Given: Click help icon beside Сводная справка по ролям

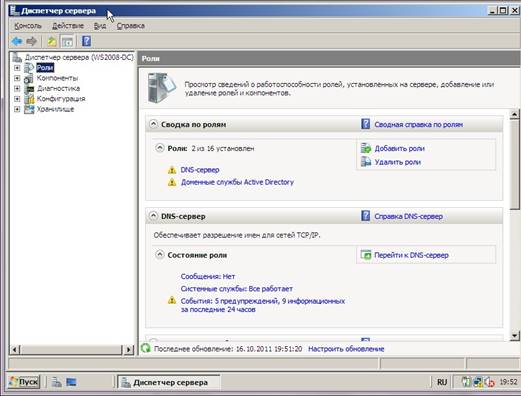Looking at the screenshot, I should (x=366, y=124).
